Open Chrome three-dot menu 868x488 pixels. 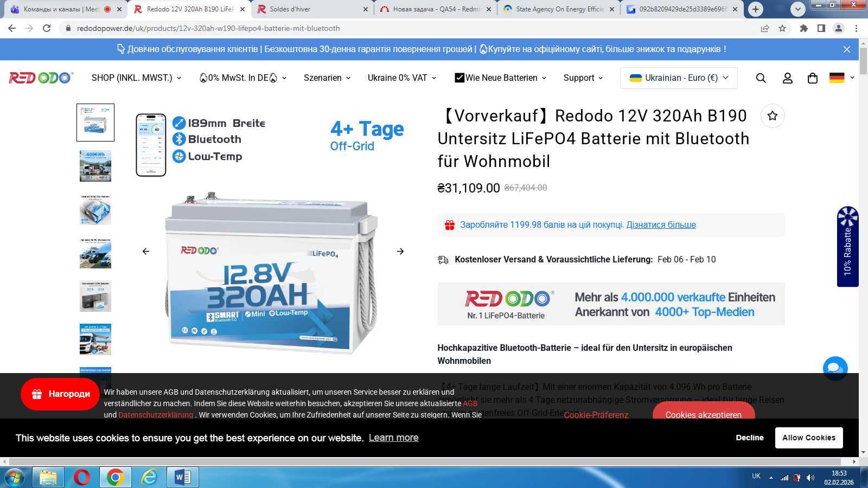pos(857,28)
